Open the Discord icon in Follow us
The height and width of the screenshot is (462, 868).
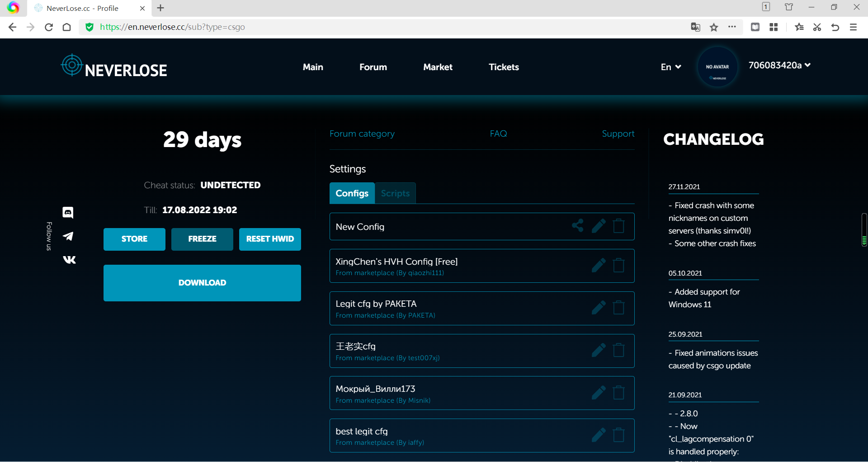pyautogui.click(x=68, y=212)
